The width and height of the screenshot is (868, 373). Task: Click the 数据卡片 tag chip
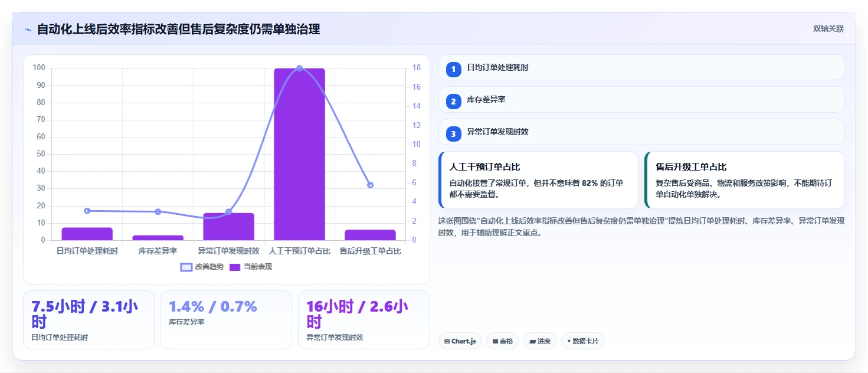pyautogui.click(x=582, y=341)
